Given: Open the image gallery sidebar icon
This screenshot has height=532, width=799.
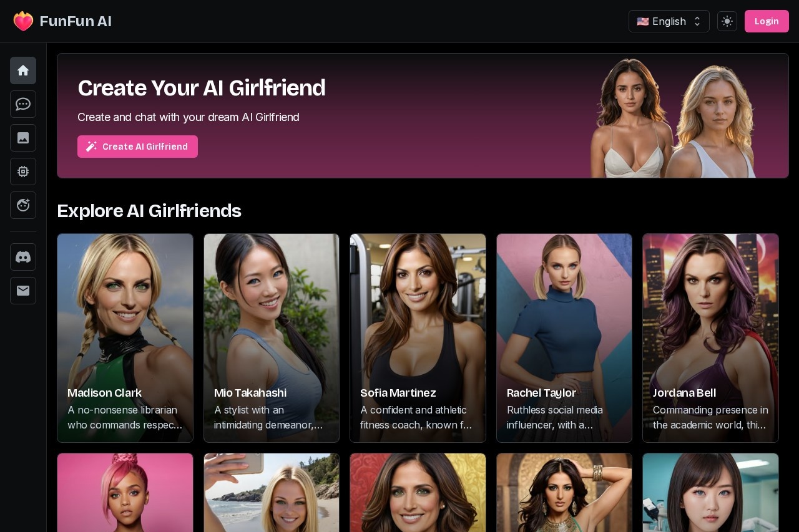Looking at the screenshot, I should pyautogui.click(x=23, y=138).
